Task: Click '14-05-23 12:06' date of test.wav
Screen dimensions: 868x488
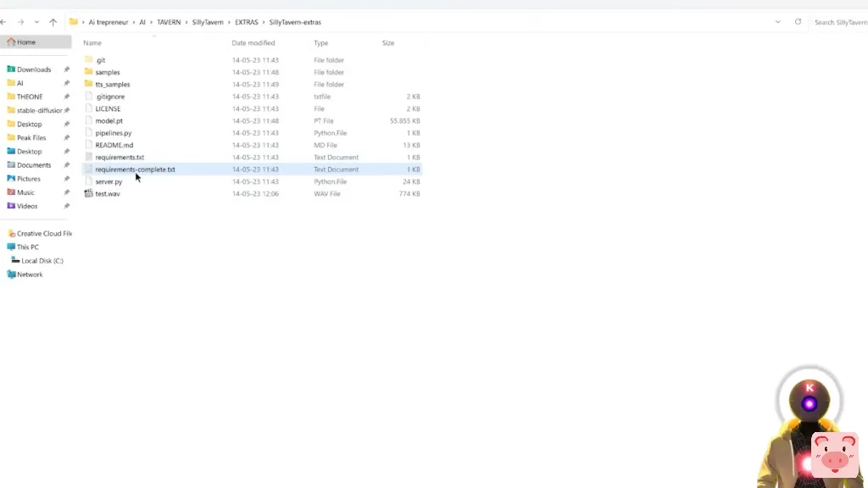Action: [x=255, y=194]
